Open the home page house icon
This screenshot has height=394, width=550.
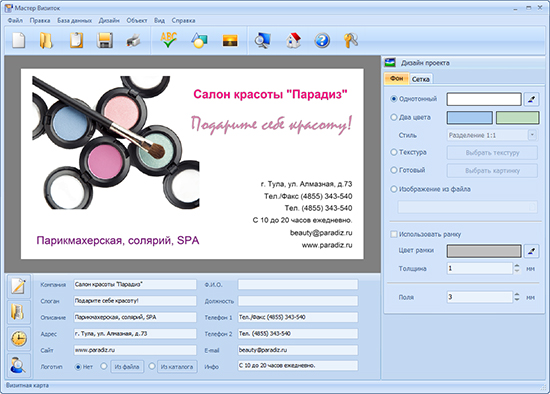tap(294, 40)
